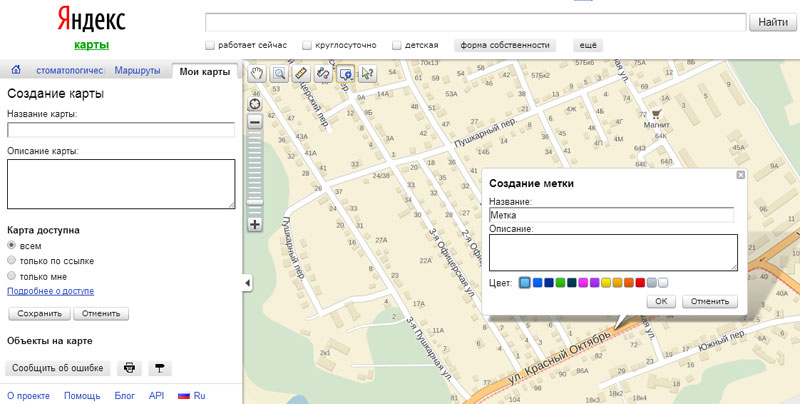Screen dimensions: 800x404
Task: Open the Мои карты tab
Action: tap(205, 71)
